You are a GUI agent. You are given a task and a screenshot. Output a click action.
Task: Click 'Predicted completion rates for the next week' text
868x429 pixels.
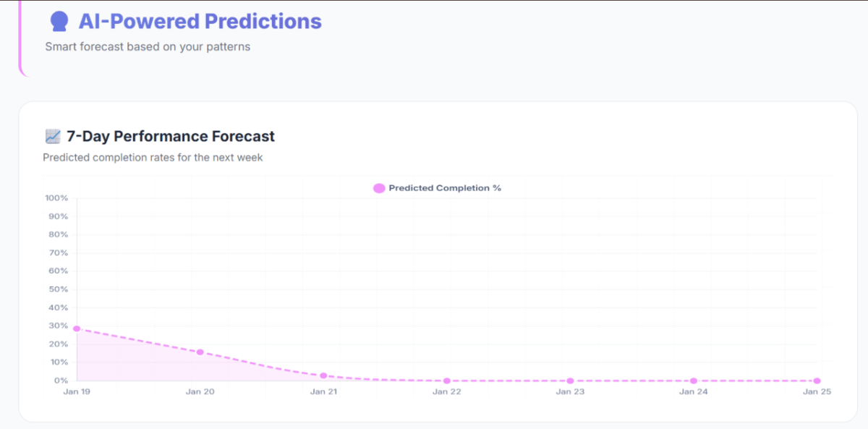point(153,157)
